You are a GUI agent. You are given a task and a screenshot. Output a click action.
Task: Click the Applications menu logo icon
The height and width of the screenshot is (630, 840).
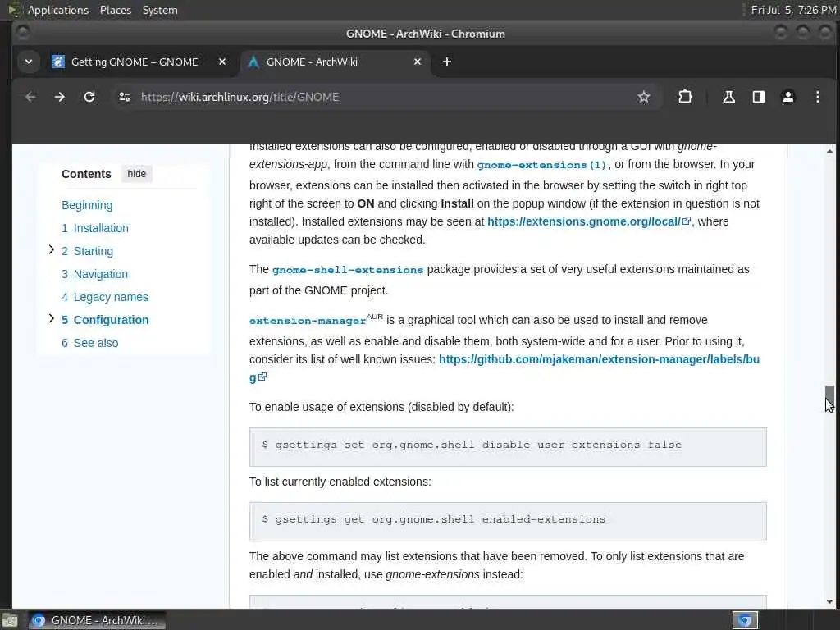pos(15,10)
